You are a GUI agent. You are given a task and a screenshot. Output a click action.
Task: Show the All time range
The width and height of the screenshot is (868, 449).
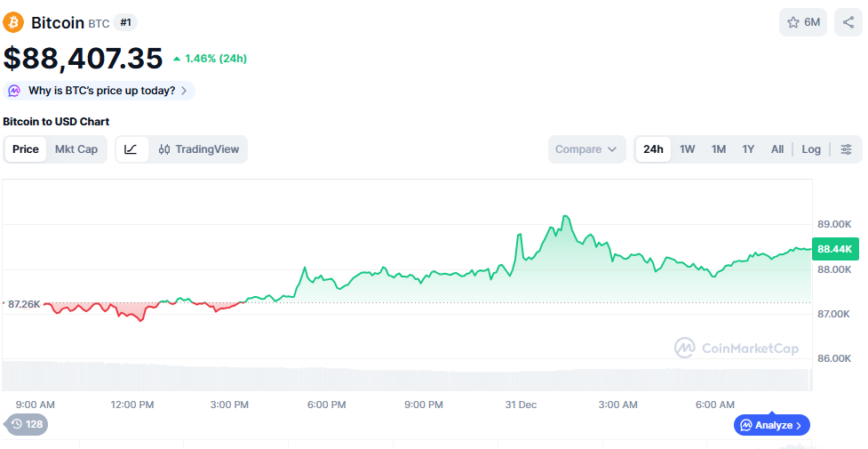tap(776, 149)
